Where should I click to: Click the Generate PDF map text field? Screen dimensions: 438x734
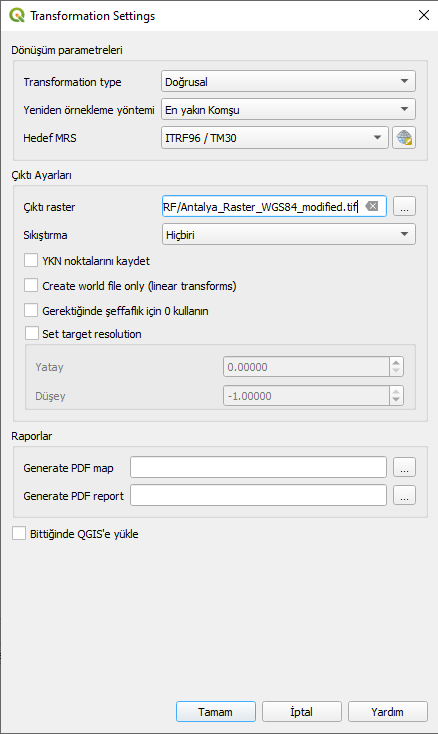(258, 467)
